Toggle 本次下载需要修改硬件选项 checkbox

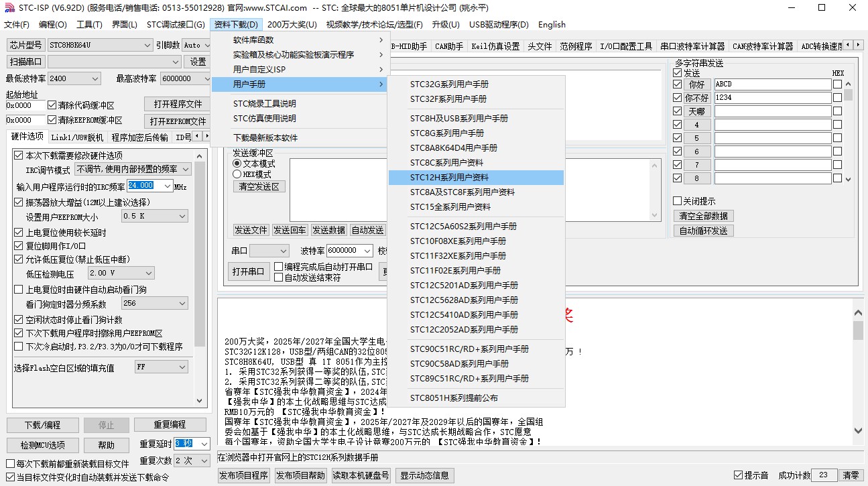point(19,155)
